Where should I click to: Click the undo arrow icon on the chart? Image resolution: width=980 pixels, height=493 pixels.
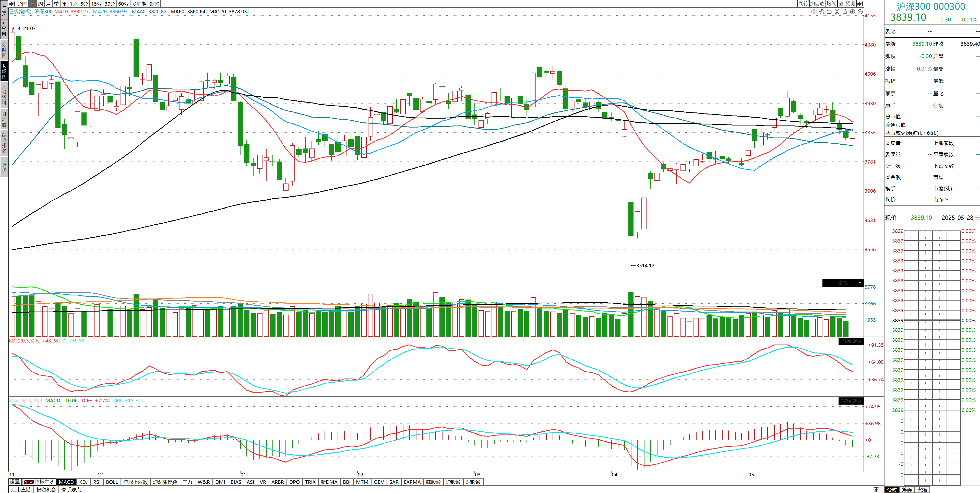click(829, 12)
